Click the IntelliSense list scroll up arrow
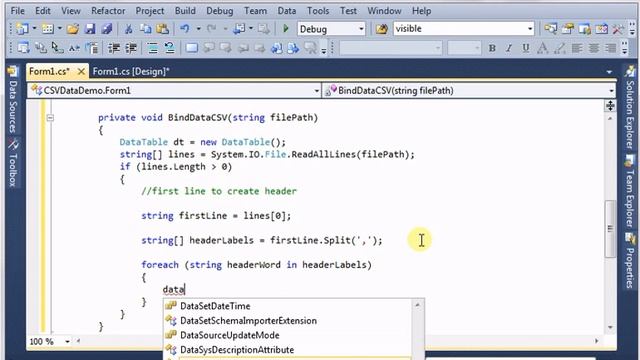The width and height of the screenshot is (640, 360). pos(418,305)
